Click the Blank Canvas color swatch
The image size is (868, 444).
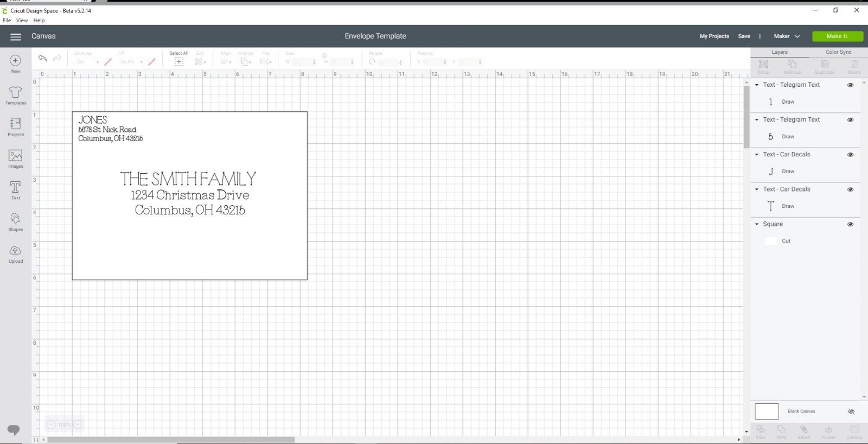(x=767, y=411)
